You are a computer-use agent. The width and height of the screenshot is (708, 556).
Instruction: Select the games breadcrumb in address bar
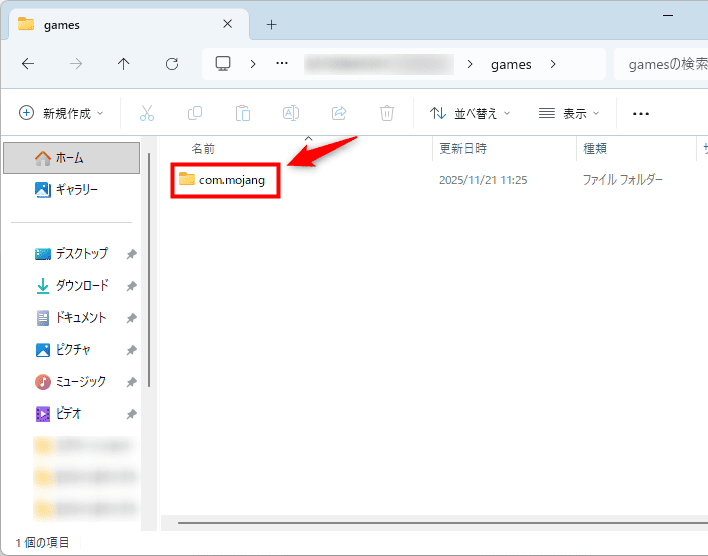pos(511,65)
